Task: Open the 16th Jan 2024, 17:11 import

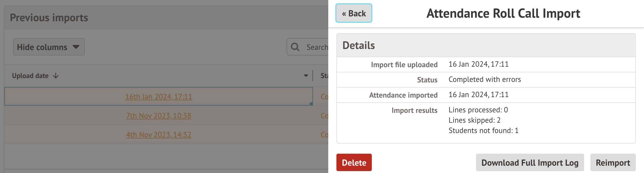Action: 158,97
